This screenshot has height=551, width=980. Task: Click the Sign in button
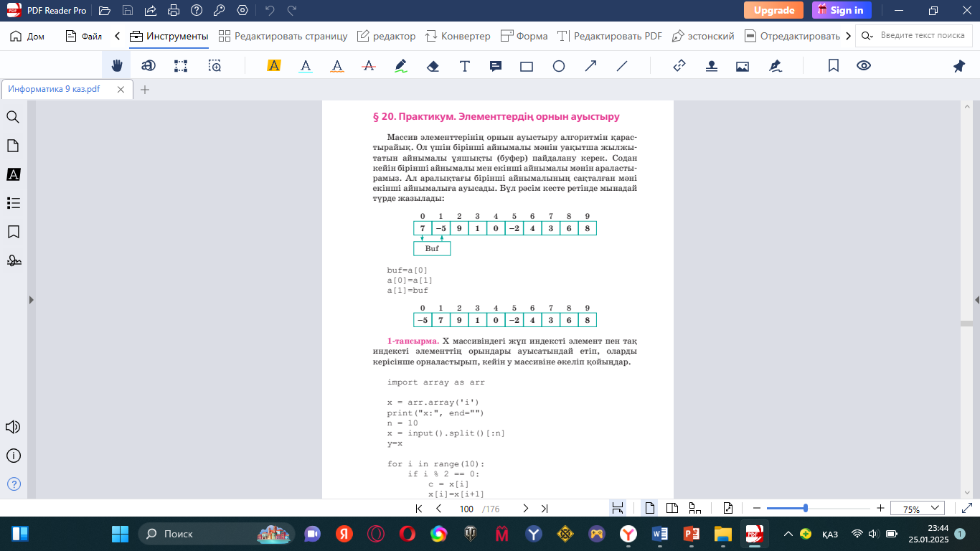click(x=841, y=10)
